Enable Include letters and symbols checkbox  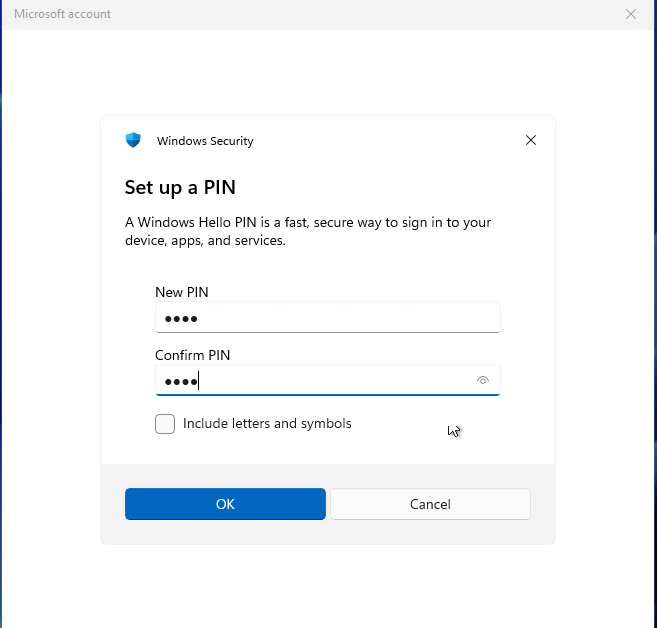click(165, 424)
